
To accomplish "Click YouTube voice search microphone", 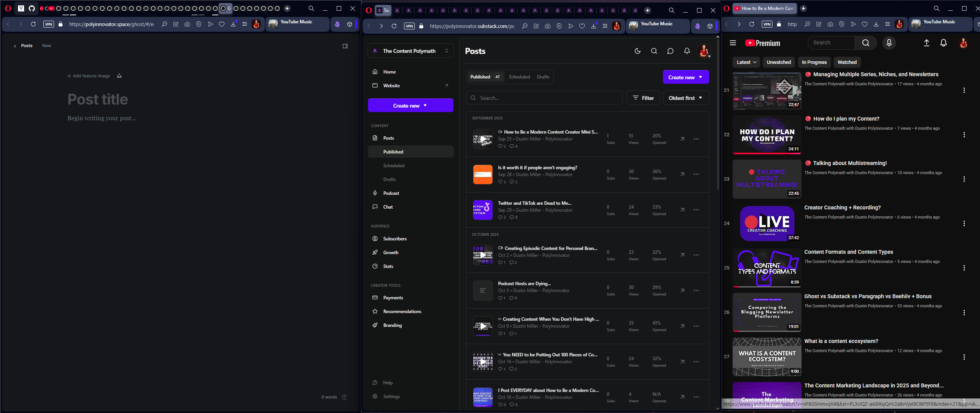I will click(889, 43).
